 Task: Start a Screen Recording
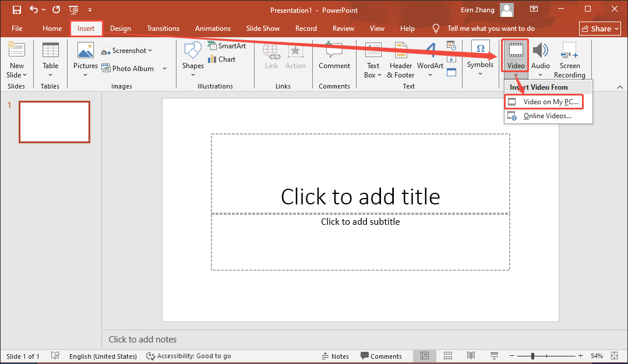[x=570, y=60]
